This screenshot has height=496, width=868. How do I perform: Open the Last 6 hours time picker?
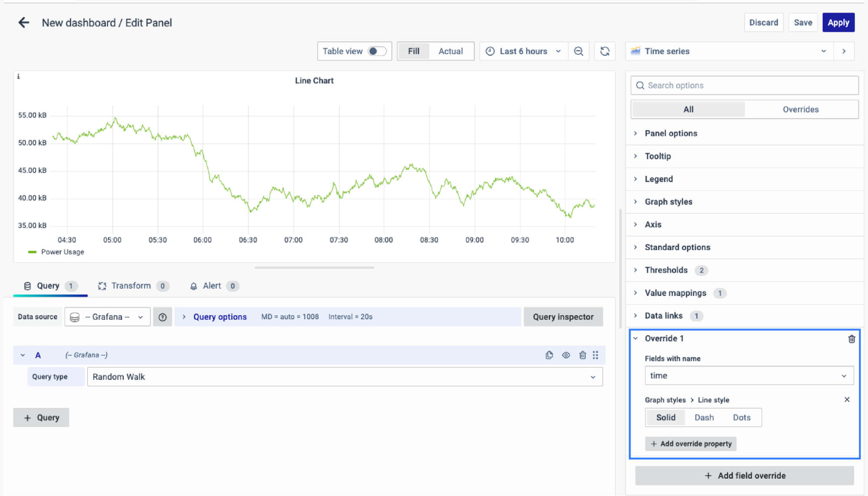click(x=524, y=51)
